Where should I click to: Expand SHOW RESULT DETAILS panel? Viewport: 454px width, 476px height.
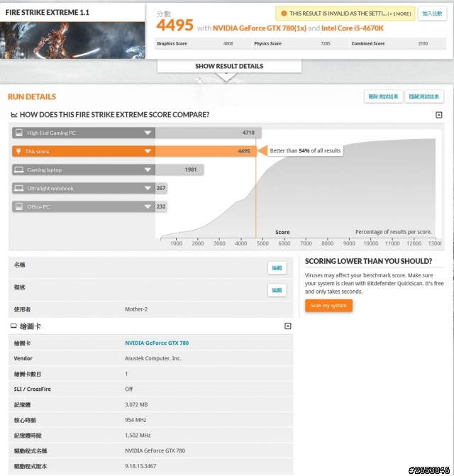coord(229,66)
